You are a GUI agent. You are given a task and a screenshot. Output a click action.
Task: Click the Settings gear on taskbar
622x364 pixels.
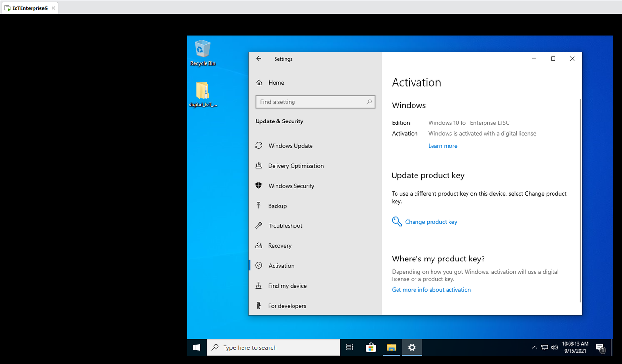(412, 347)
